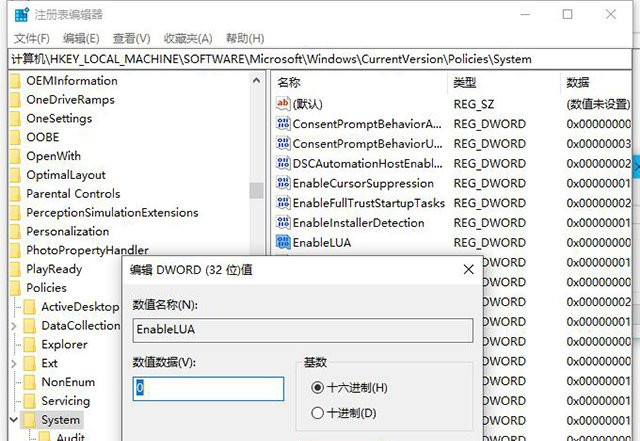Open the 文件(F) menu
The height and width of the screenshot is (441, 640).
(x=30, y=38)
